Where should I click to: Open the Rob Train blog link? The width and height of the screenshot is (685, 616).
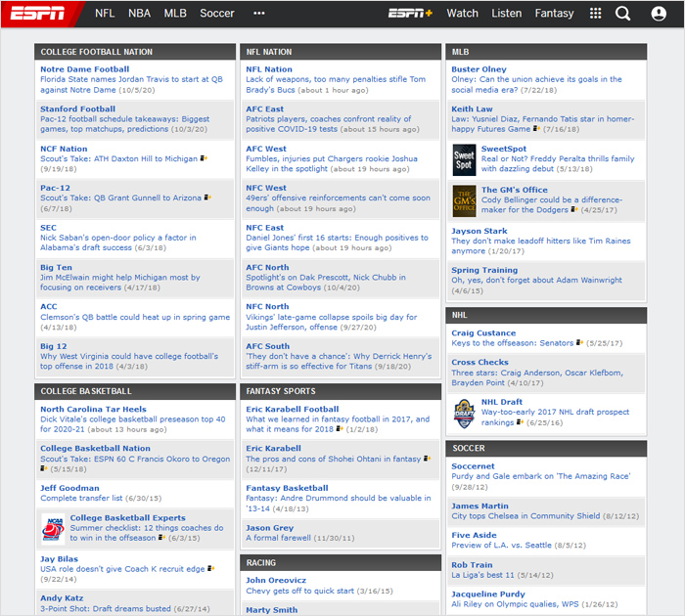472,564
